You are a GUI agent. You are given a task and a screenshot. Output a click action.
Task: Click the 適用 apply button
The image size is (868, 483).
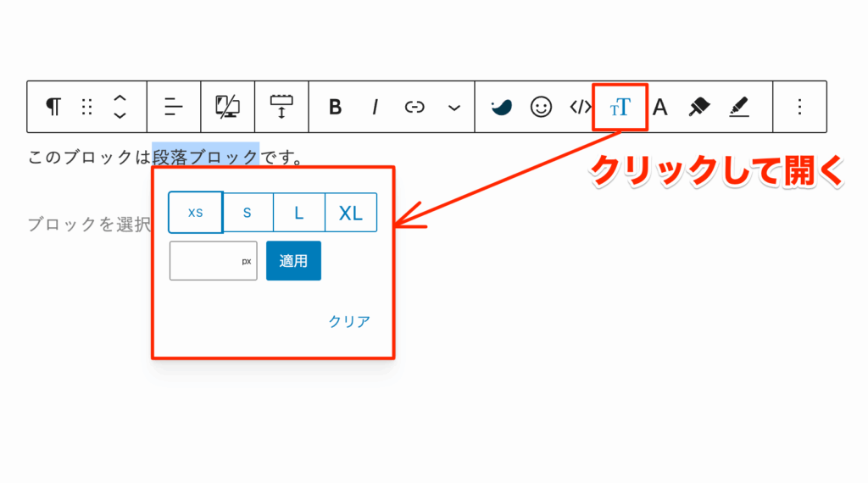[x=293, y=261]
